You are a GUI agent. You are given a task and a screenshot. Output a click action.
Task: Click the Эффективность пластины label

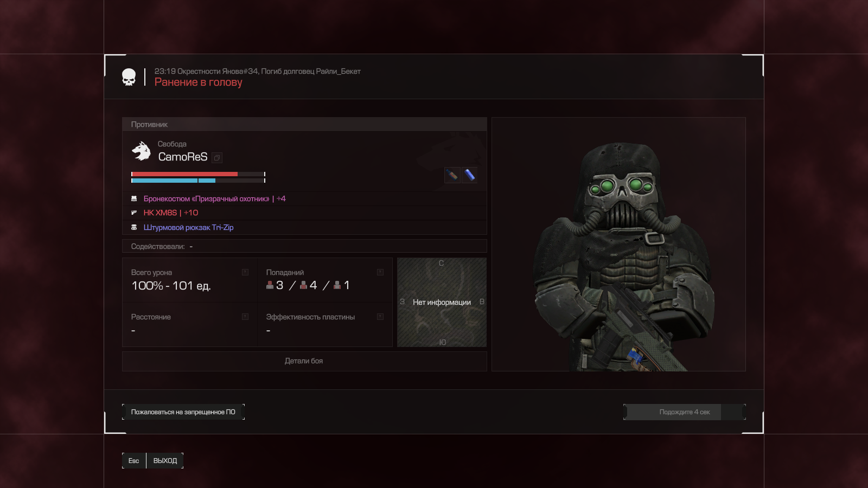pyautogui.click(x=310, y=317)
